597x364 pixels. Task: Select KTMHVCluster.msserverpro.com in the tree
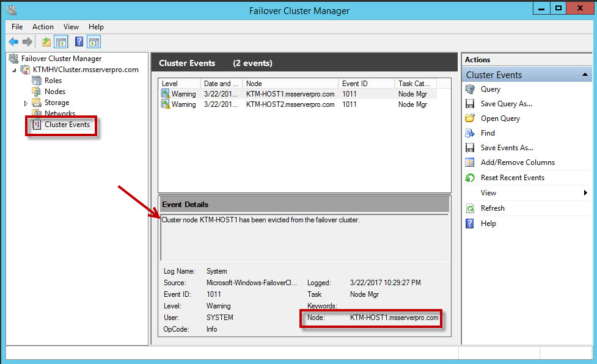pyautogui.click(x=86, y=70)
